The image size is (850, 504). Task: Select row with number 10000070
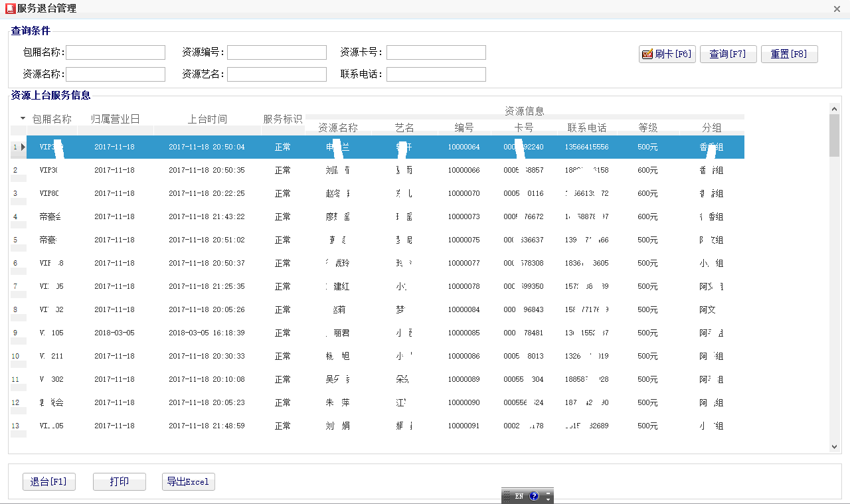[377, 193]
